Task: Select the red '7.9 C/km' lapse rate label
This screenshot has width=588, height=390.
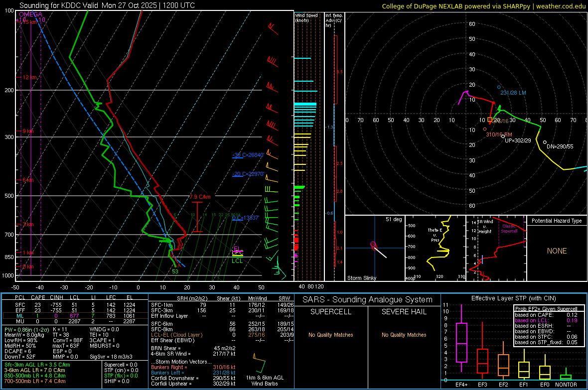Action: pos(200,197)
